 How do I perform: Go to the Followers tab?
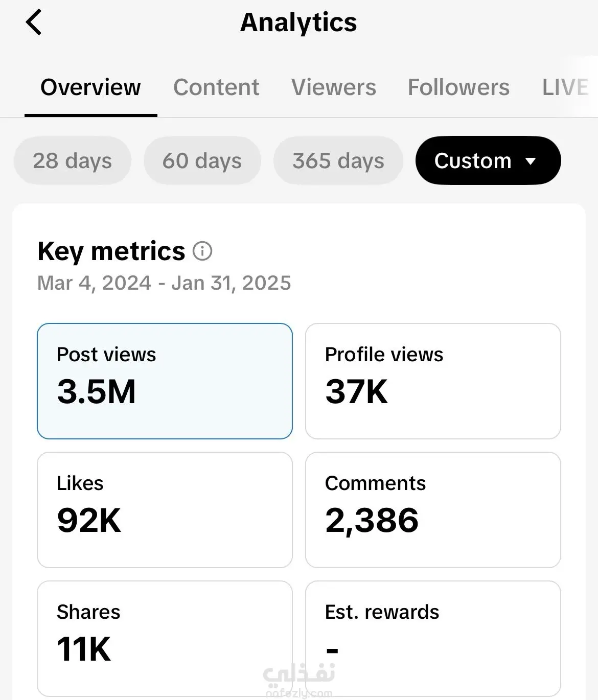[458, 87]
